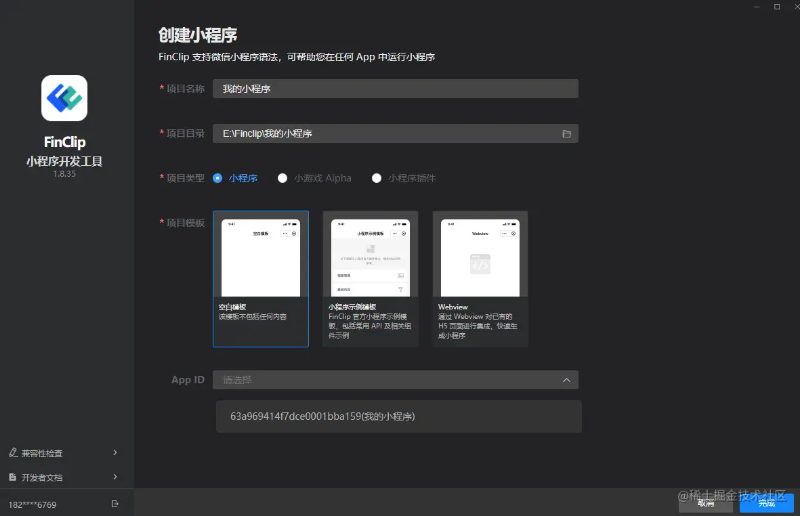This screenshot has width=800, height=516.
Task: Select the Webview template card
Action: (480, 279)
